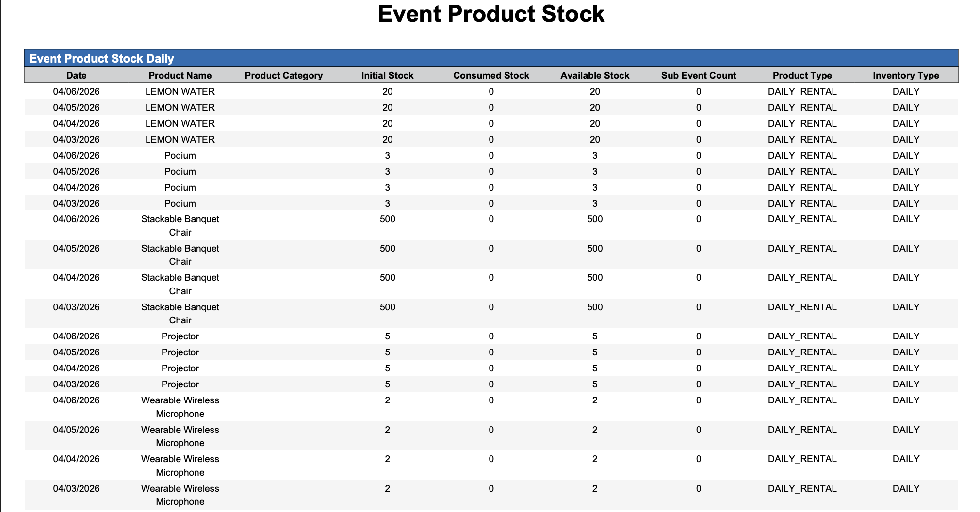Click the Product Type column header
980x512 pixels.
pyautogui.click(x=802, y=75)
